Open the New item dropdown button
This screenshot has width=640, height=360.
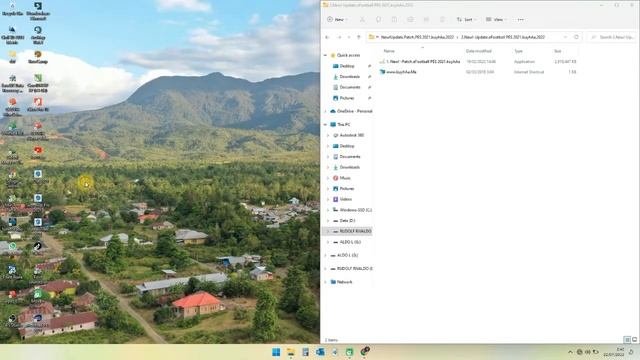click(x=337, y=20)
